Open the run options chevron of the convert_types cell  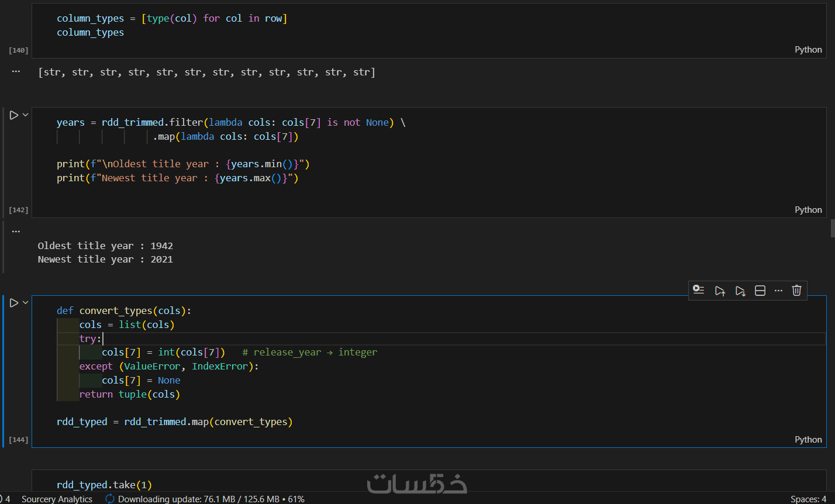(25, 303)
